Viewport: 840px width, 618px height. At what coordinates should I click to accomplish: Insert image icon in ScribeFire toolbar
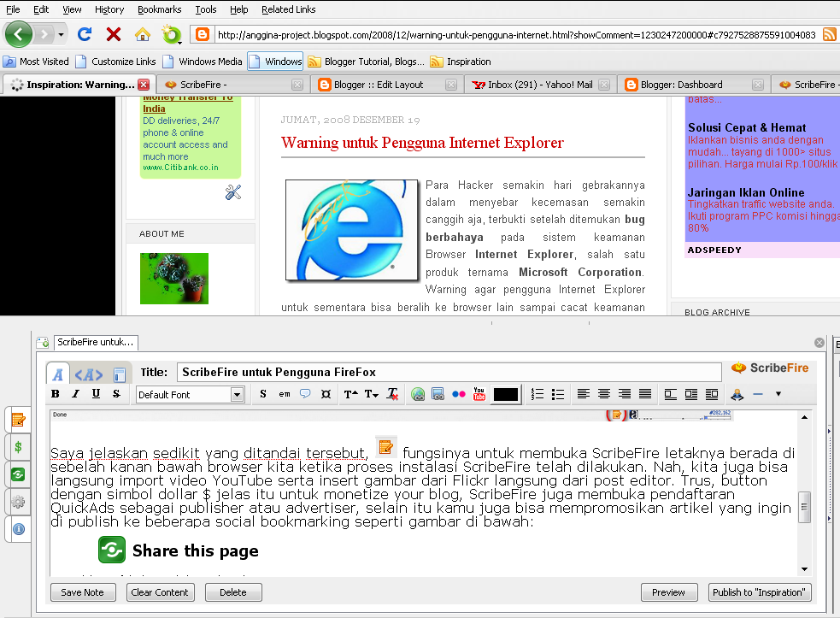tap(438, 395)
